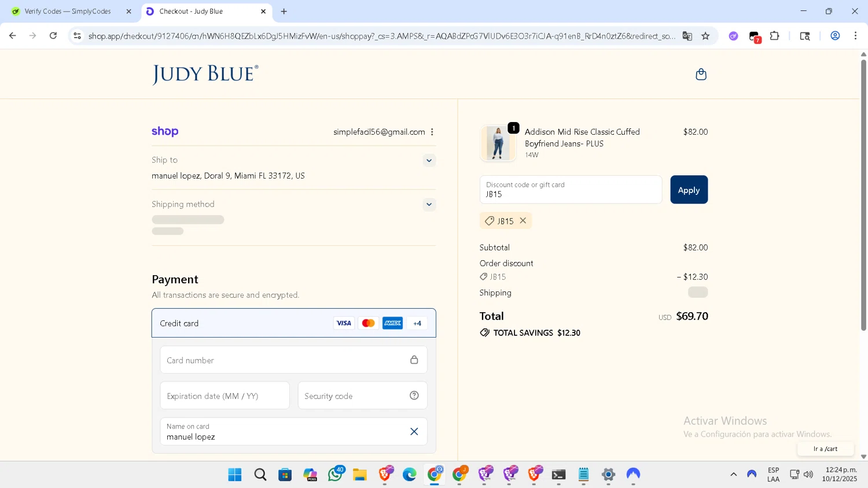Click the Shop Pay logo

pos(165,131)
